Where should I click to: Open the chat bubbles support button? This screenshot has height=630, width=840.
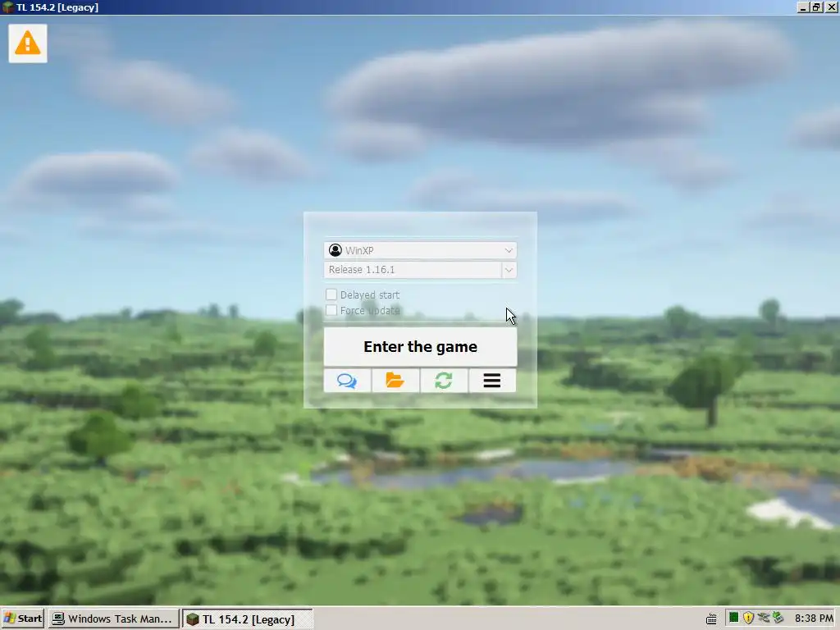coord(347,381)
